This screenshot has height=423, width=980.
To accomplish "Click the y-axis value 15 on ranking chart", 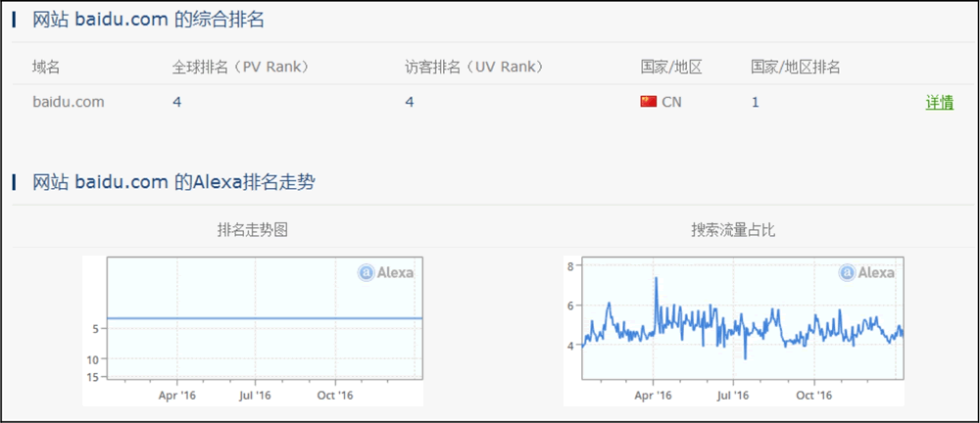I will [x=94, y=377].
